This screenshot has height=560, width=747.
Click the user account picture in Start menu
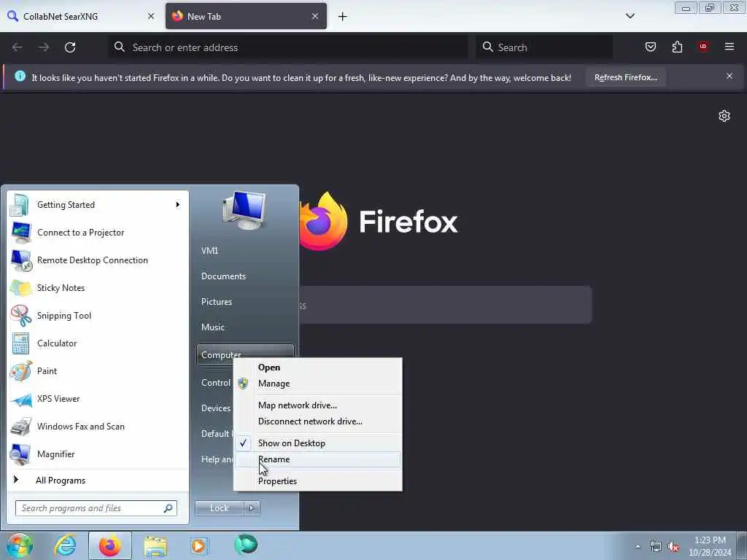pyautogui.click(x=244, y=210)
